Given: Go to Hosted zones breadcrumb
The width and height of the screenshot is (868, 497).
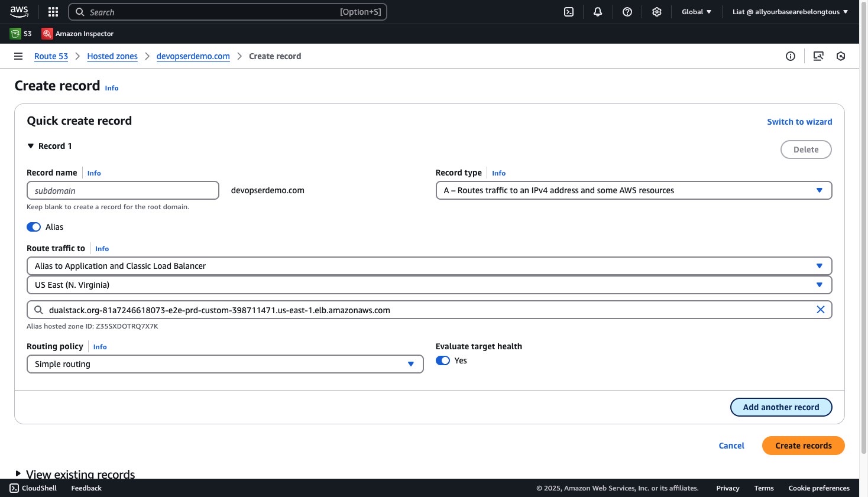Looking at the screenshot, I should click(x=112, y=56).
